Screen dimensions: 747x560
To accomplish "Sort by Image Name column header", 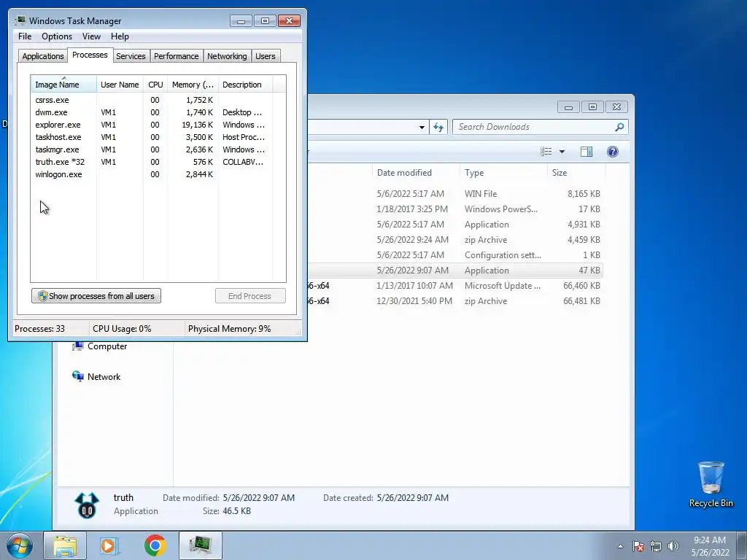I will click(63, 85).
